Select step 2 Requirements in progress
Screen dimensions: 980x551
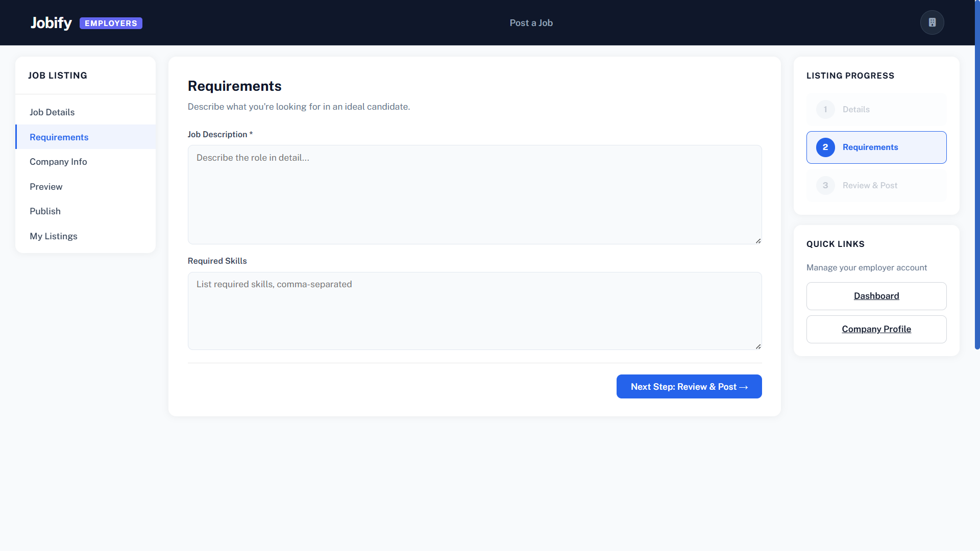[876, 147]
